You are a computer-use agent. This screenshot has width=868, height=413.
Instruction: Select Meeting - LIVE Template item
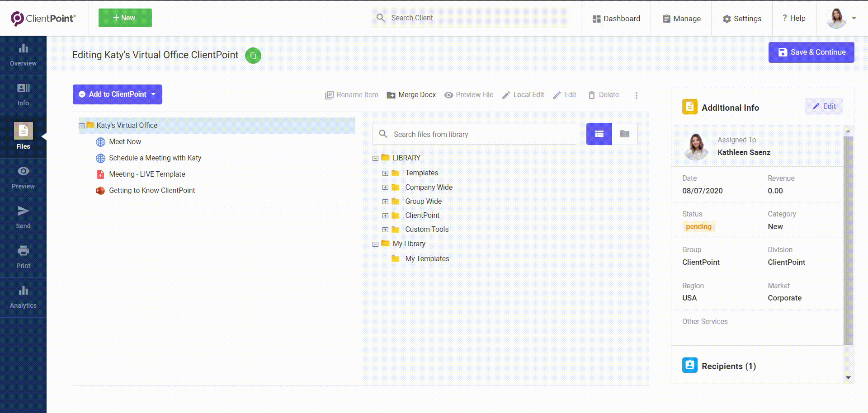pos(147,174)
